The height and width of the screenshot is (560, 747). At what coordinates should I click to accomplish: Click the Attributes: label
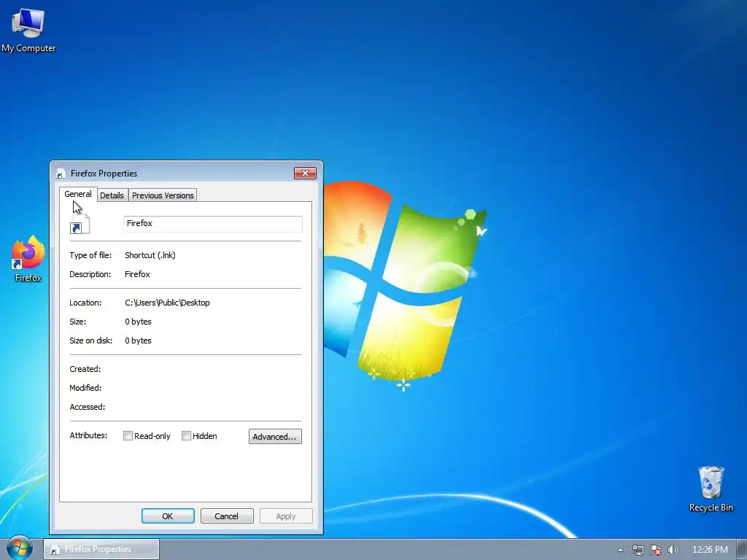tap(88, 435)
